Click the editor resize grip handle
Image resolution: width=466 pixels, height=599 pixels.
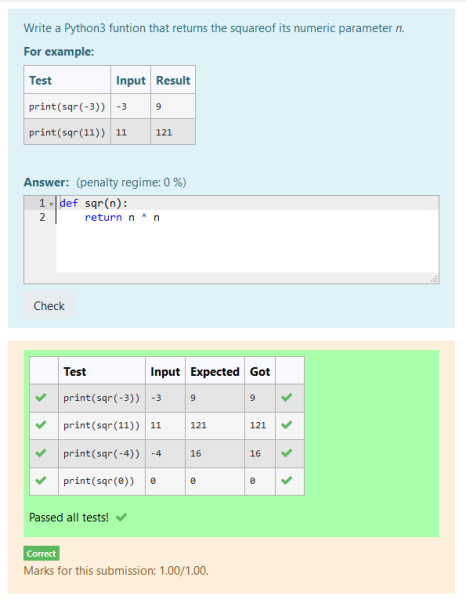pyautogui.click(x=434, y=279)
